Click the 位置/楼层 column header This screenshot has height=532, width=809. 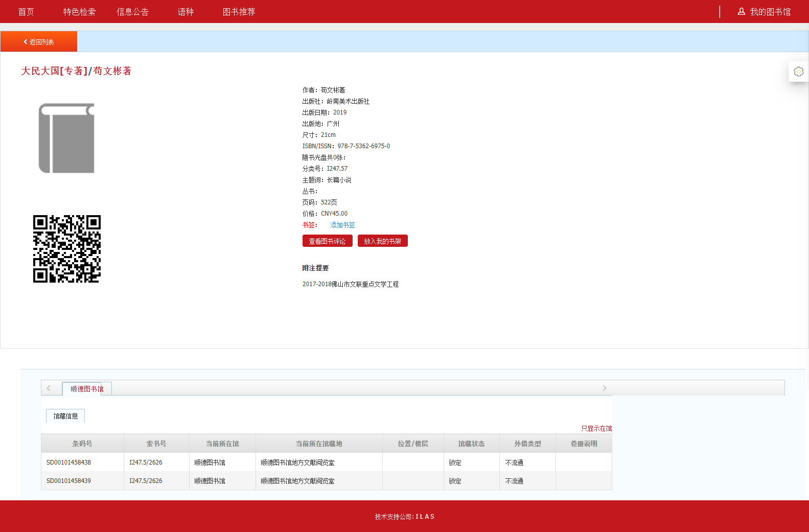413,444
